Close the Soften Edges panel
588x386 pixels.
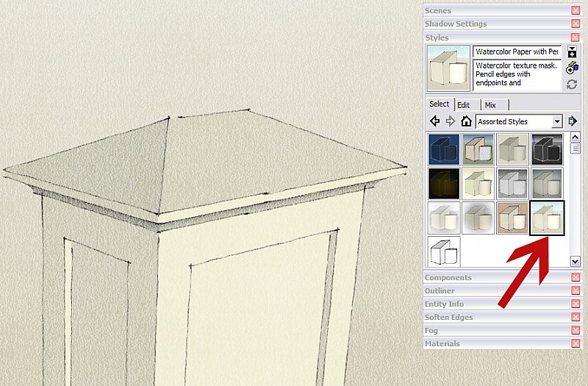tap(576, 318)
